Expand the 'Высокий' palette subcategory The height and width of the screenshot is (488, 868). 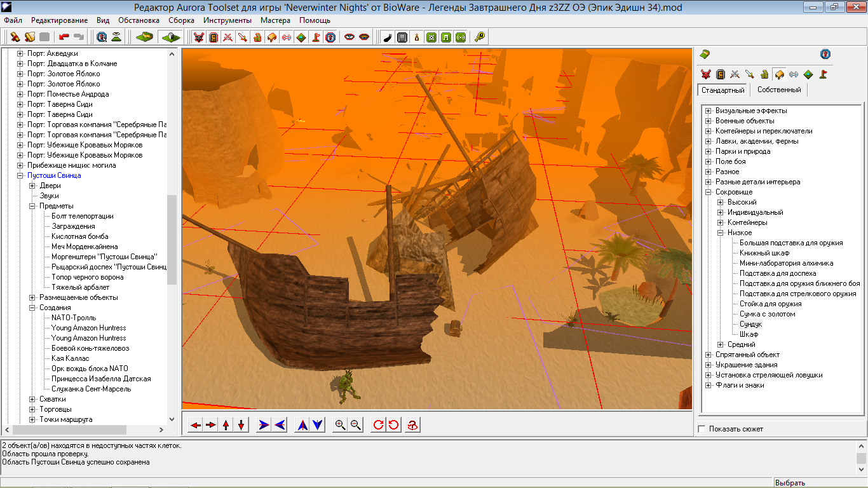pos(721,202)
